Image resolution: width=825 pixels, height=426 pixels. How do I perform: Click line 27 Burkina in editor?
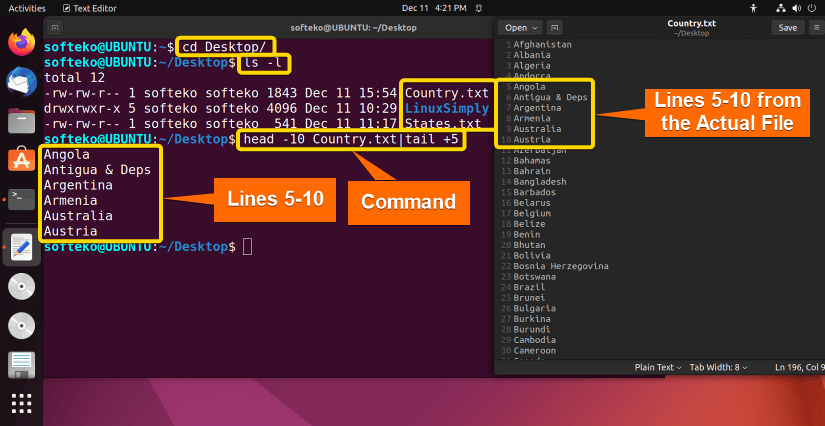pyautogui.click(x=532, y=319)
